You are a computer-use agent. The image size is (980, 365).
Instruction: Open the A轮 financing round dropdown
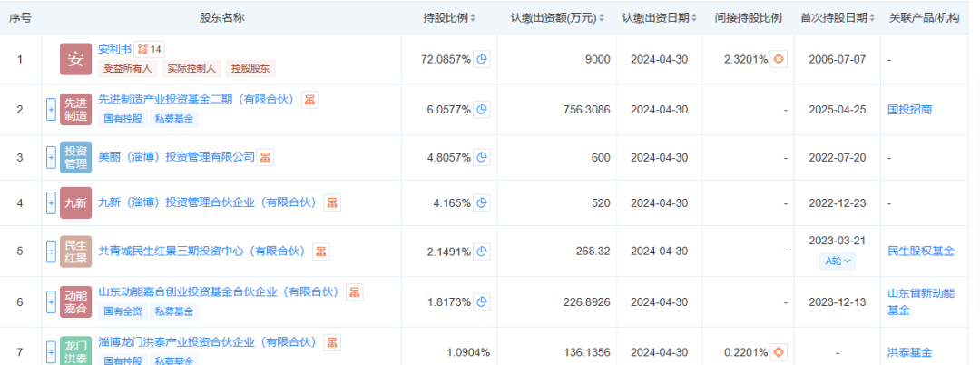tap(837, 261)
